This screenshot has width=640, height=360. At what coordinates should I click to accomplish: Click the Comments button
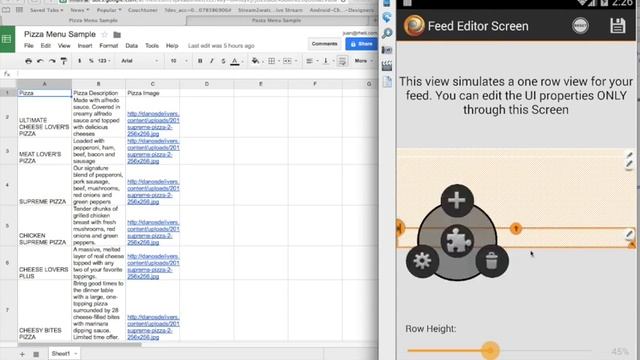324,44
